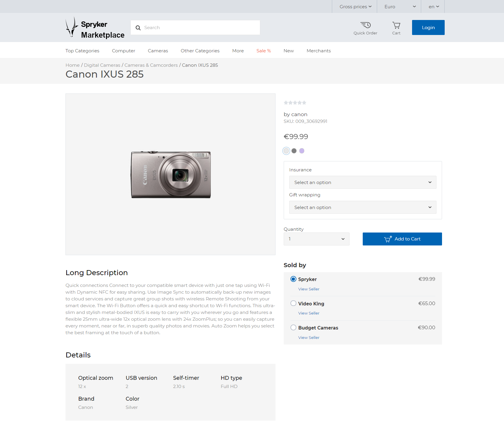
Task: Select Spryker as the seller
Action: click(x=293, y=279)
